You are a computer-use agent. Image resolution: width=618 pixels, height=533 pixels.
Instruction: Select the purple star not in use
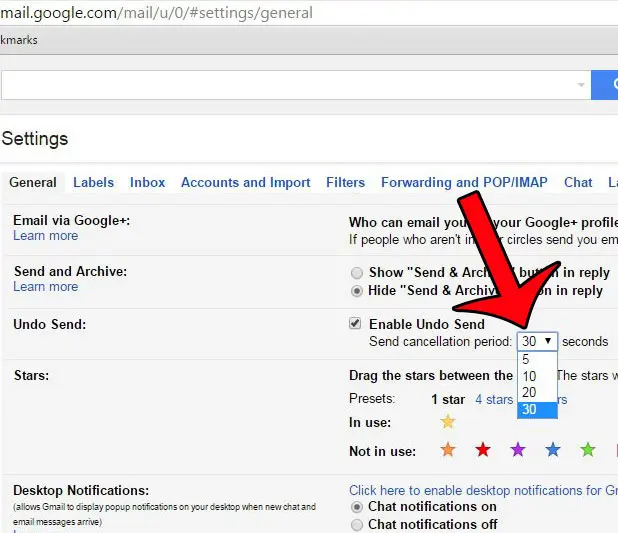(518, 449)
